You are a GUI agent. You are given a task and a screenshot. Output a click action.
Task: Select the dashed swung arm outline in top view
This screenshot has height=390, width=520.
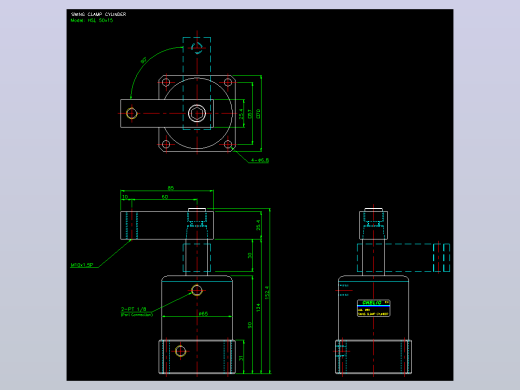click(197, 83)
